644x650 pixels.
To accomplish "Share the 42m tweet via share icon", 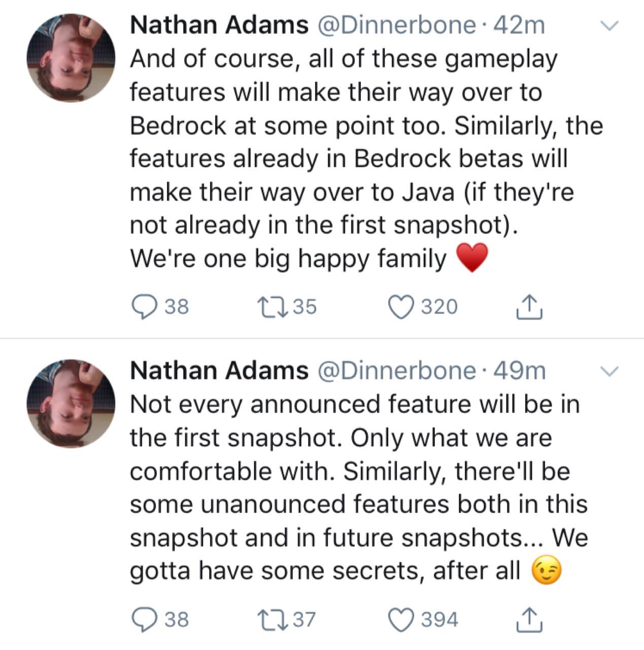I will 530,307.
